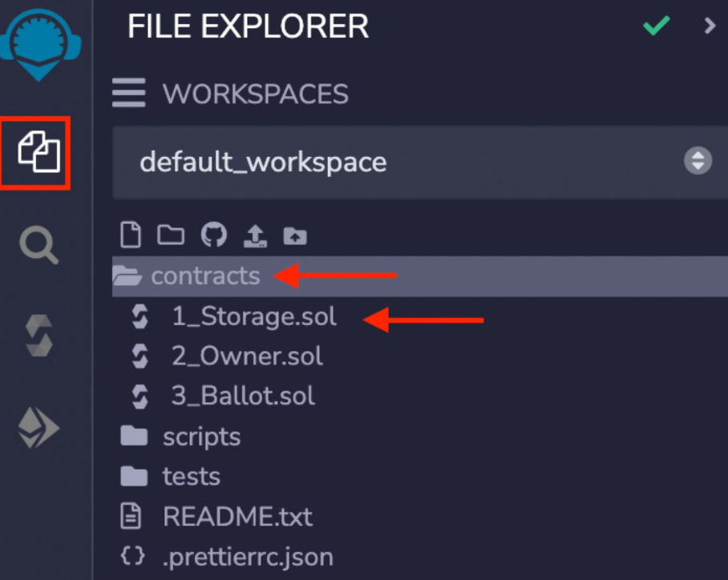This screenshot has width=728, height=580.
Task: Click the green checkmark status icon
Action: pos(657,26)
